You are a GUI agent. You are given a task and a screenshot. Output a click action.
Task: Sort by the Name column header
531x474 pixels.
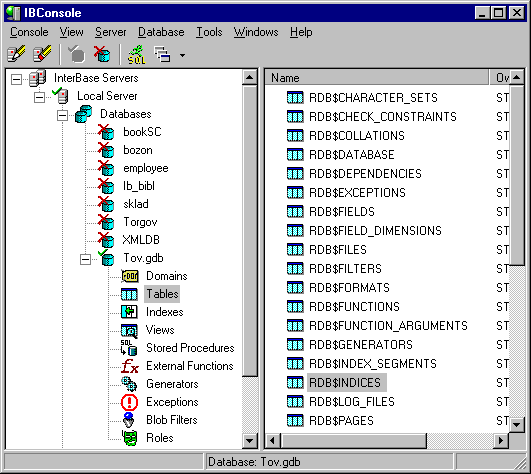coord(377,78)
